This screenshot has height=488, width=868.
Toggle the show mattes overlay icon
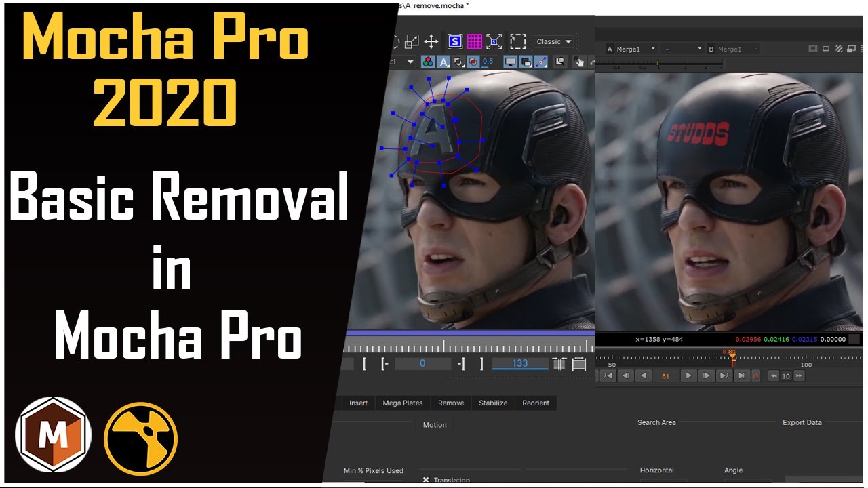pos(458,61)
